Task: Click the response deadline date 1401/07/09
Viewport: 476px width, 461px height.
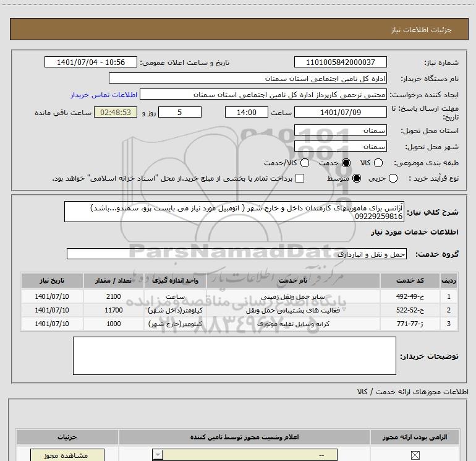Action: tap(340, 112)
